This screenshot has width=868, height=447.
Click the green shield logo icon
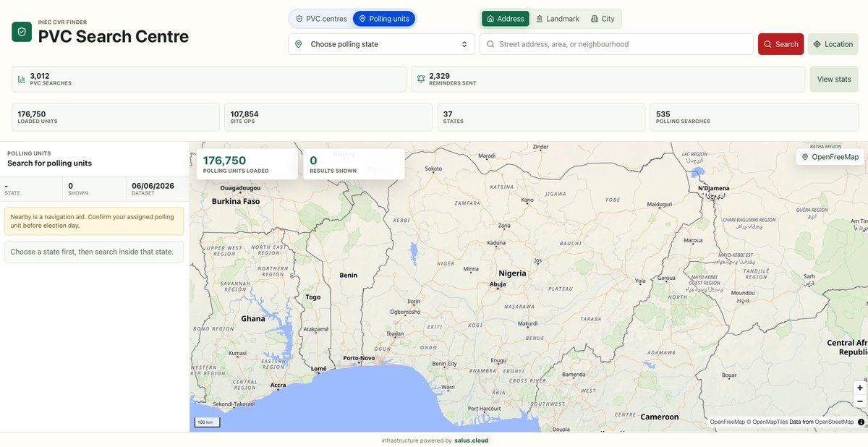[x=22, y=32]
